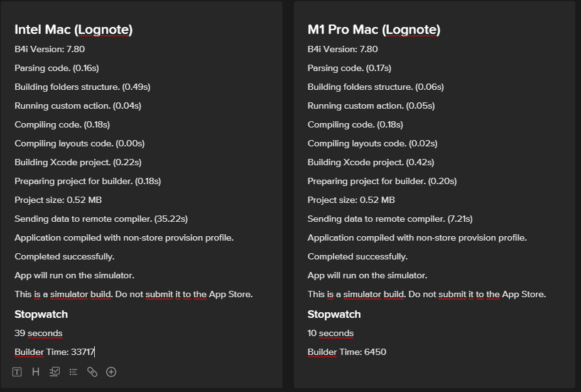Create a bulleted list from the toolbar

click(72, 371)
